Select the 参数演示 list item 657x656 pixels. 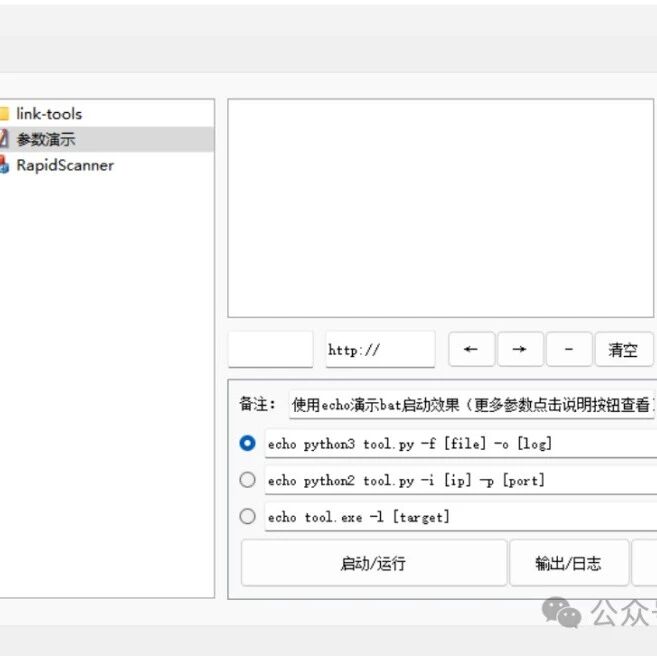point(106,139)
